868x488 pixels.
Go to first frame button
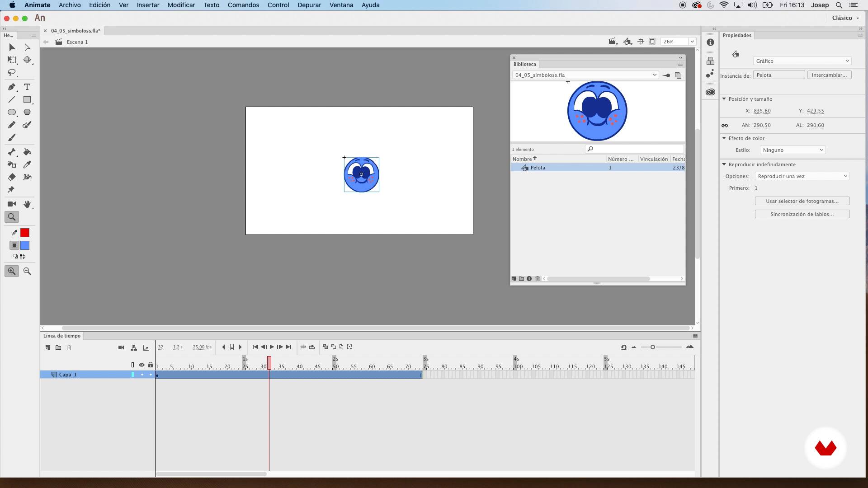tap(255, 347)
